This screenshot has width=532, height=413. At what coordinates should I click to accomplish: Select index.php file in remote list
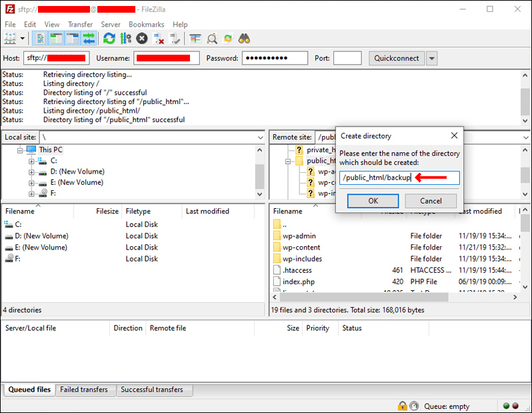[x=298, y=282]
